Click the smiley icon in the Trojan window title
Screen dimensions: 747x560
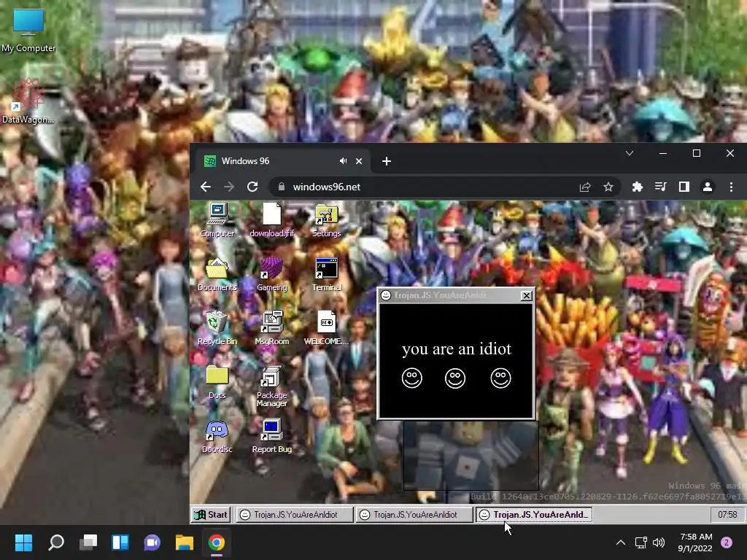tap(386, 295)
